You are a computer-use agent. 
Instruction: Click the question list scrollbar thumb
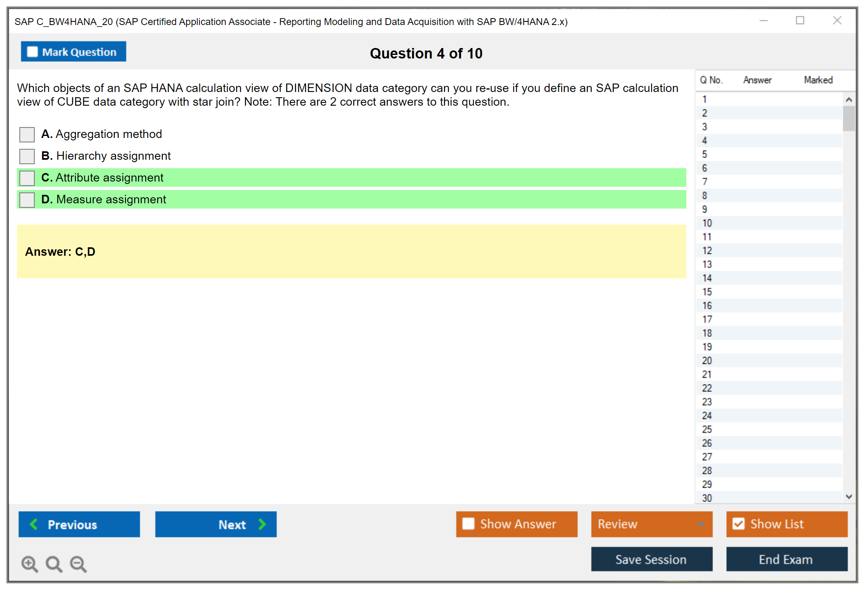[849, 118]
